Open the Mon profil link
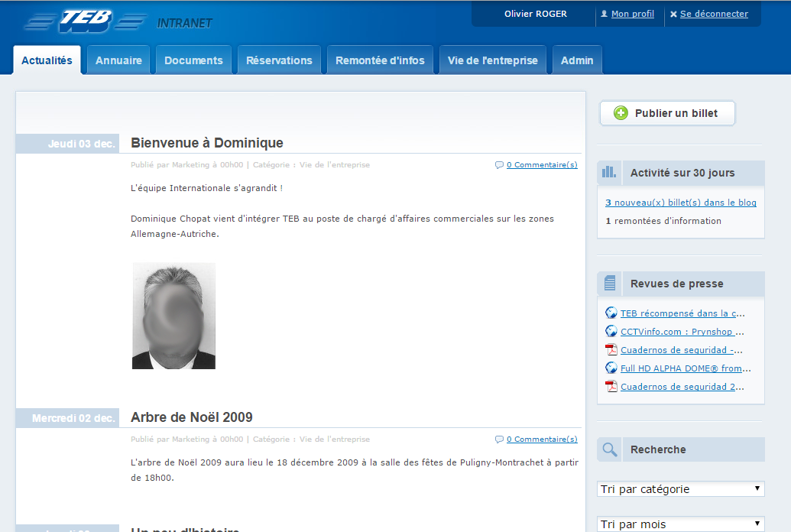 pyautogui.click(x=632, y=14)
